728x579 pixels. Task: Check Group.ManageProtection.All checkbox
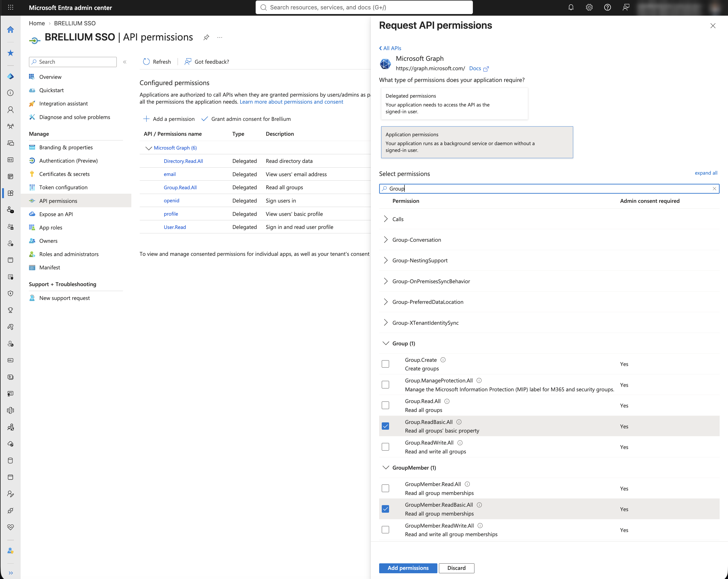pos(385,385)
